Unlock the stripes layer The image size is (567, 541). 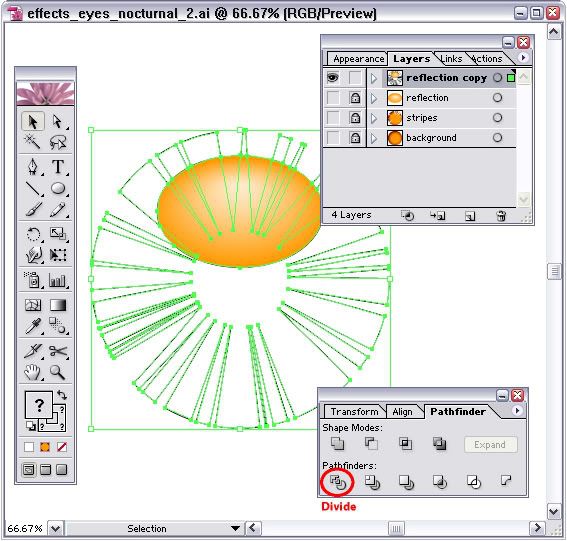click(355, 118)
